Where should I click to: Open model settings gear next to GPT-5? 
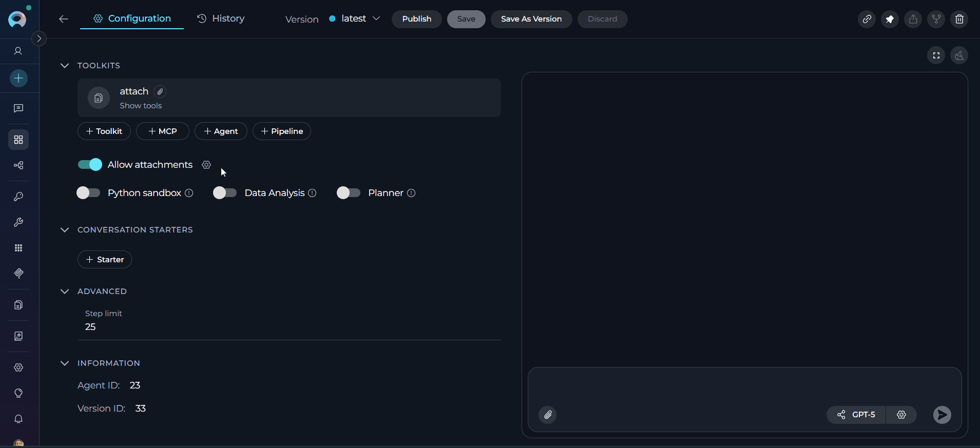tap(901, 415)
